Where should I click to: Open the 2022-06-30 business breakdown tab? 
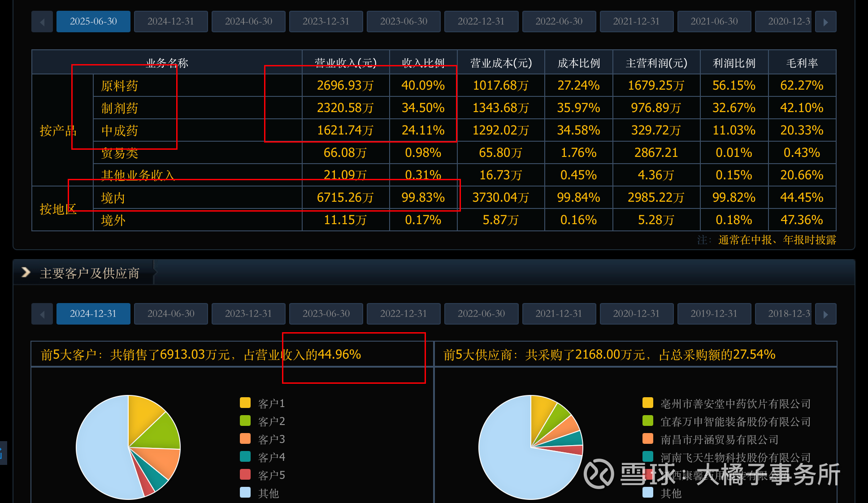coord(559,22)
